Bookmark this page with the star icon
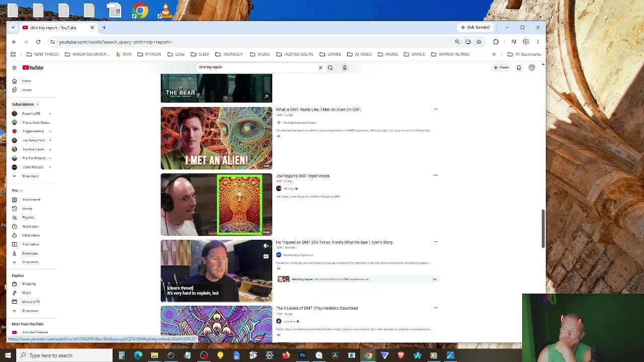This screenshot has height=362, width=644. 479,42
